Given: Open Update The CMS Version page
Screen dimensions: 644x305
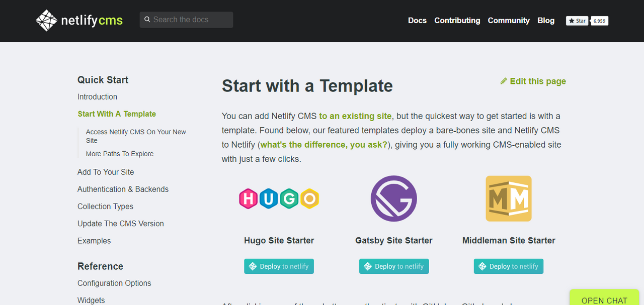Looking at the screenshot, I should pyautogui.click(x=121, y=224).
